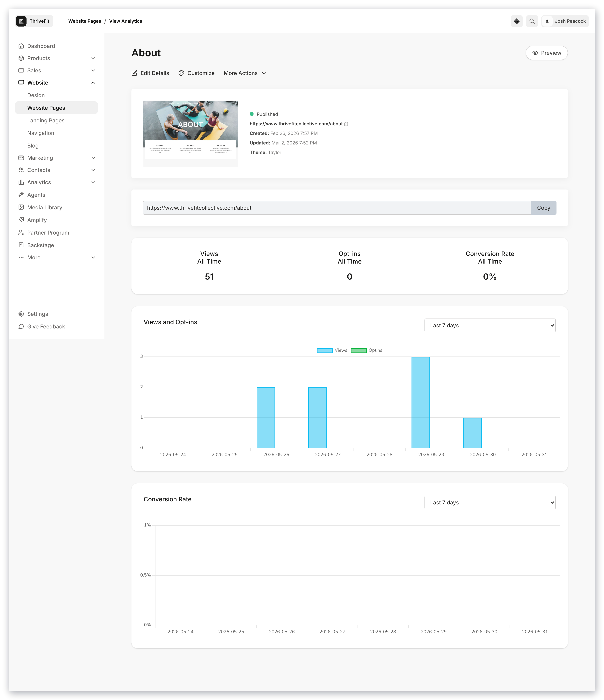Screen dimensions: 604x700
Task: Click the Edit Details text label
Action: tap(155, 73)
